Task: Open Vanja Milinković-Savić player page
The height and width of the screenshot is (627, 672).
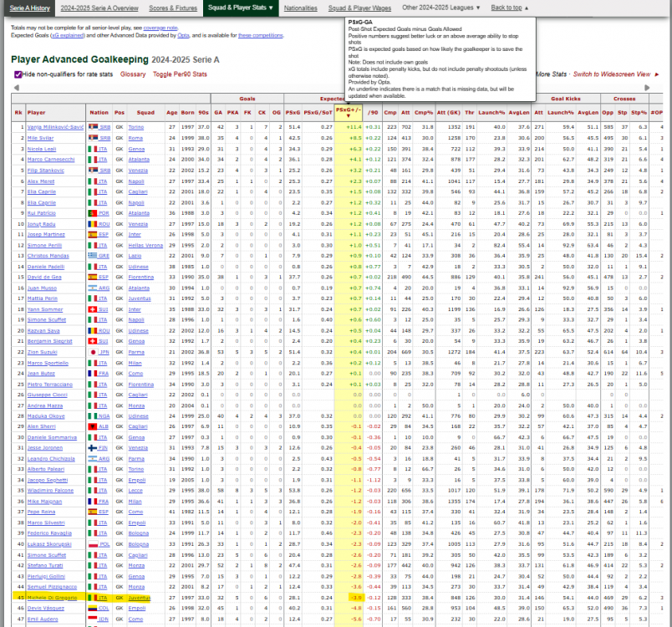Action: (56, 127)
